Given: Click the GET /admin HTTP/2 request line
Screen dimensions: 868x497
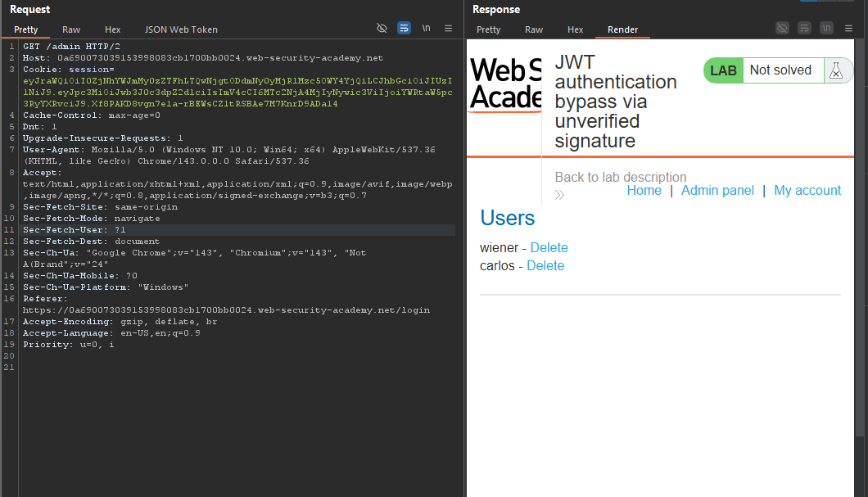Looking at the screenshot, I should click(71, 47).
